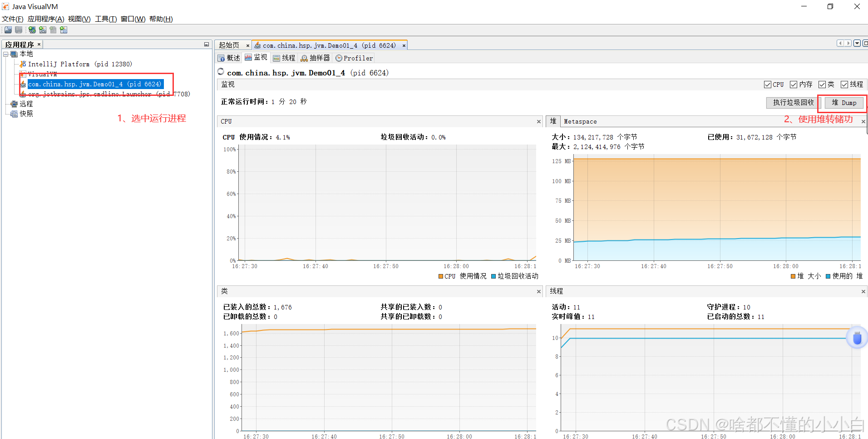Click the orange CPU 使用情况 legend swatch
This screenshot has width=868, height=439.
(x=441, y=276)
